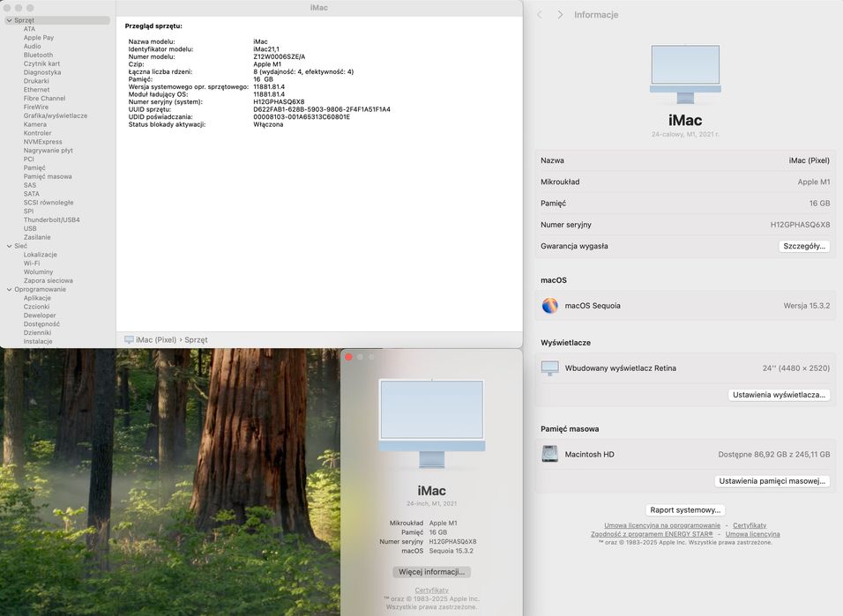This screenshot has width=843, height=616.
Task: Open Kamera hardware entry
Action: click(x=34, y=124)
